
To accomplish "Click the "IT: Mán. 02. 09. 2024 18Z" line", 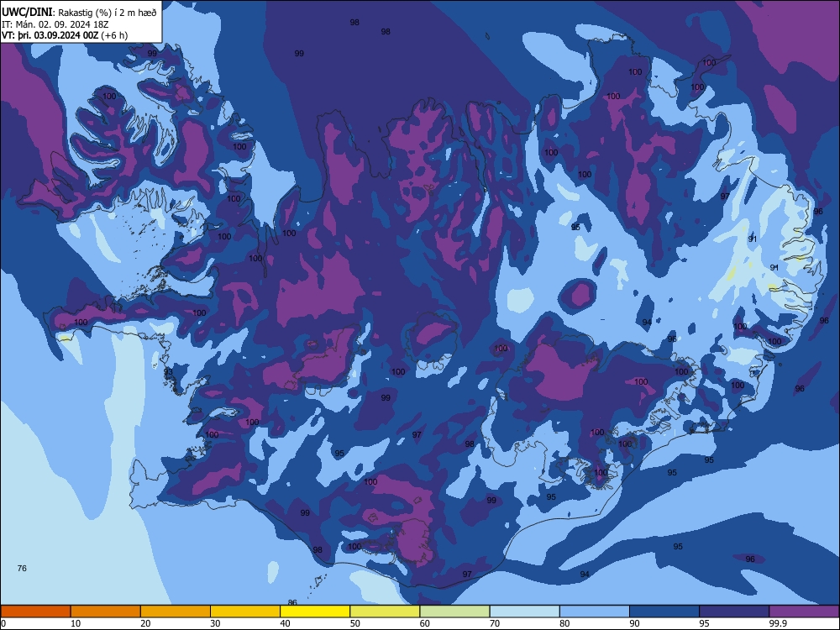I will [55, 24].
